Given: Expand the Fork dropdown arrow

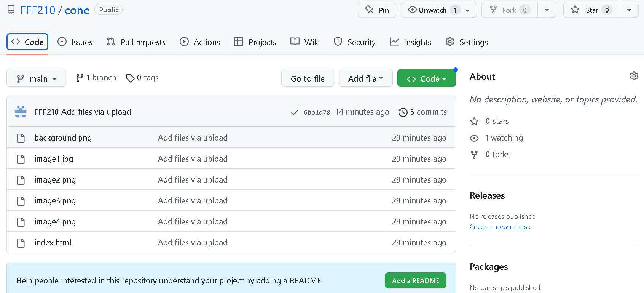Looking at the screenshot, I should (547, 10).
